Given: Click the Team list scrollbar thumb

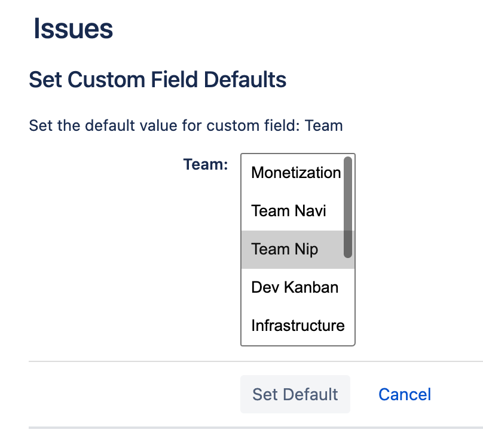Looking at the screenshot, I should tap(348, 207).
